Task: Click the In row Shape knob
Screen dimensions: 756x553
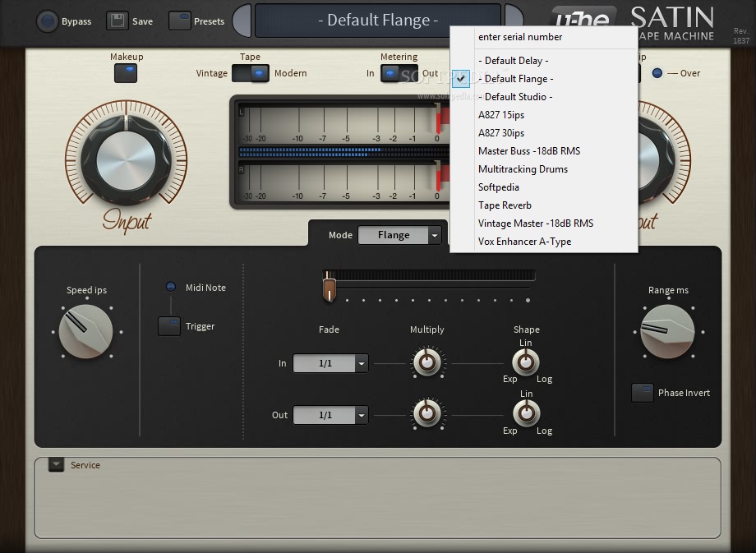Action: click(x=526, y=362)
